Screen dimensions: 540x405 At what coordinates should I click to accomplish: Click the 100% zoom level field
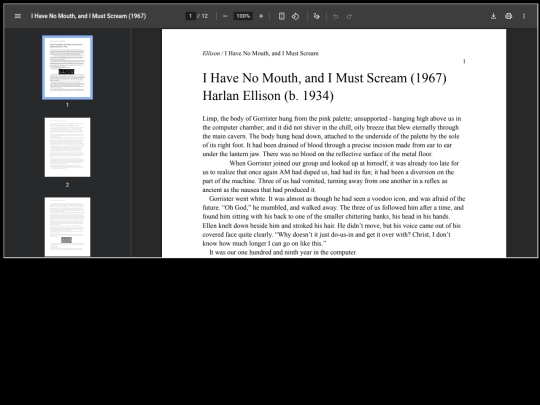[243, 16]
